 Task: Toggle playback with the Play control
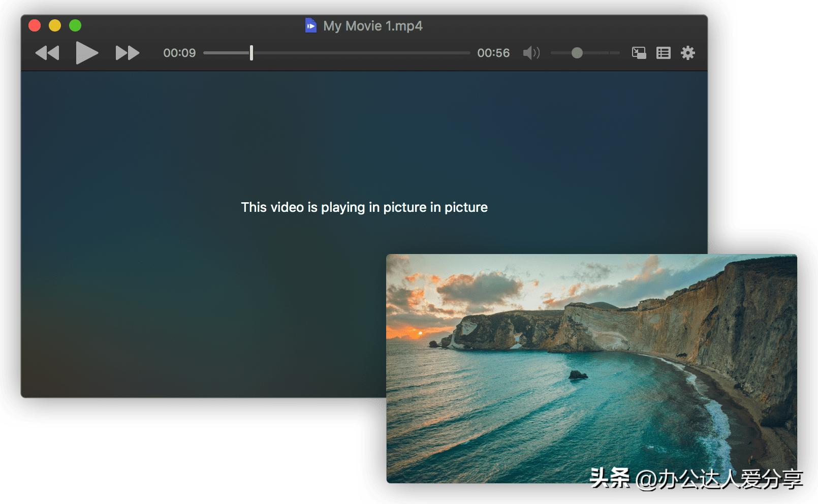86,52
